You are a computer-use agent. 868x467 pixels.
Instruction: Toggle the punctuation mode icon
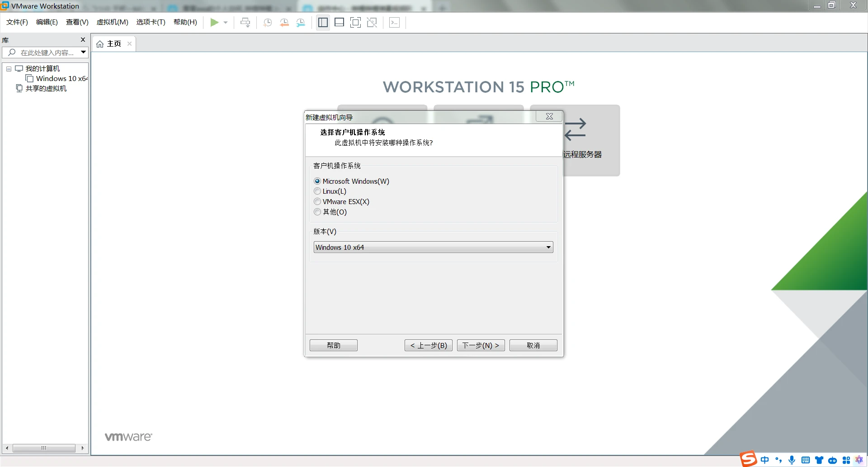point(778,460)
